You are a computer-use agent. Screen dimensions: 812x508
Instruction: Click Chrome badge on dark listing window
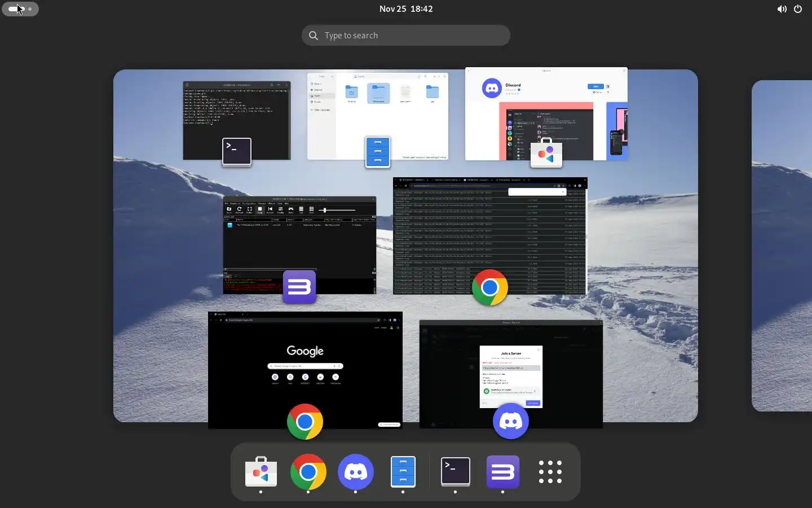pos(490,287)
